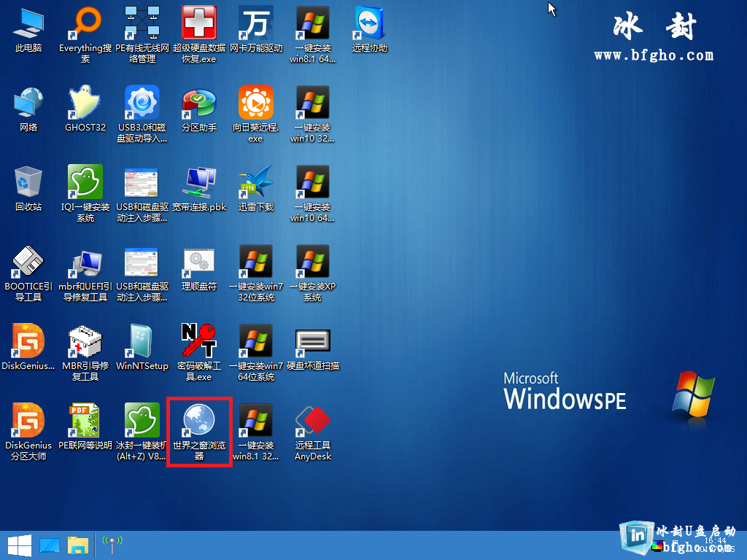Image resolution: width=747 pixels, height=560 pixels.
Task: Open 分区助手 icon
Action: [x=199, y=109]
